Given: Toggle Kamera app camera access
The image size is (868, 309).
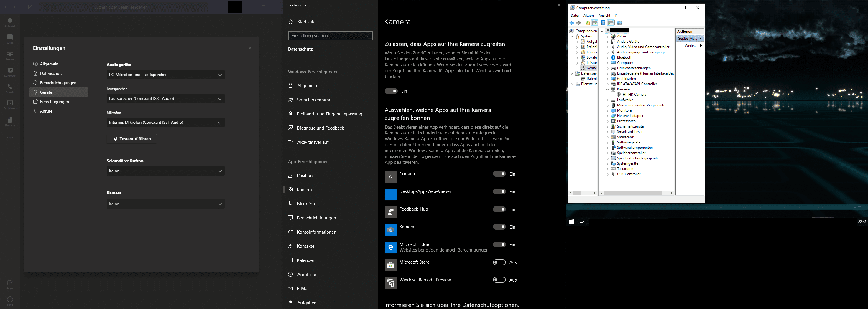Looking at the screenshot, I should coord(499,227).
